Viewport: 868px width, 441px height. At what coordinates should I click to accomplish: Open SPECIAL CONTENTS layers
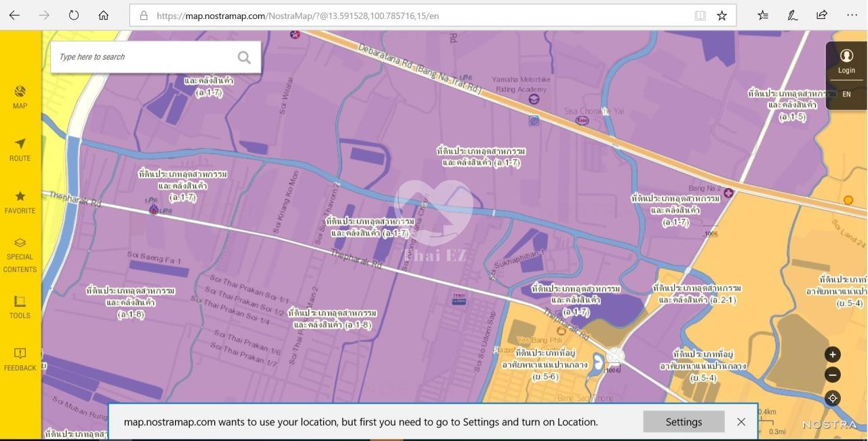pos(20,254)
